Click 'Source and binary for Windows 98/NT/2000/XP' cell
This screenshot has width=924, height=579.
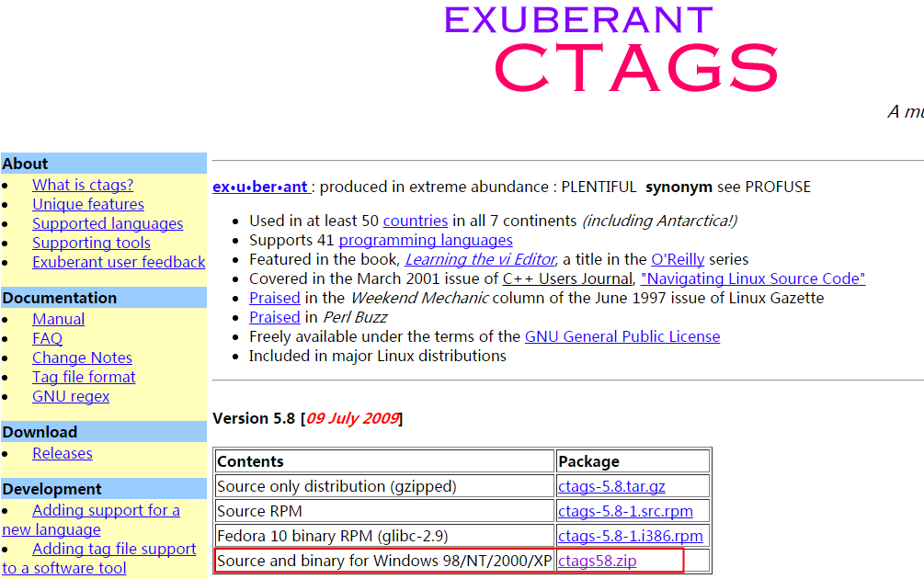(x=384, y=561)
